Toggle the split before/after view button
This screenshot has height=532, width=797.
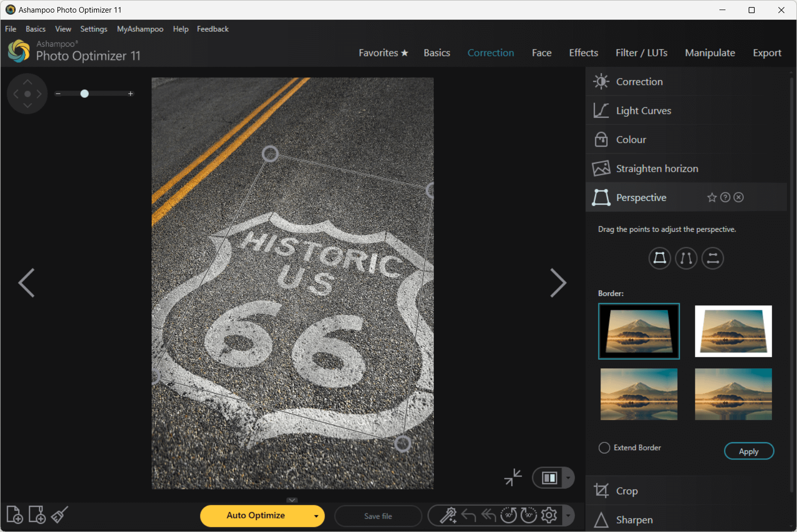[549, 478]
